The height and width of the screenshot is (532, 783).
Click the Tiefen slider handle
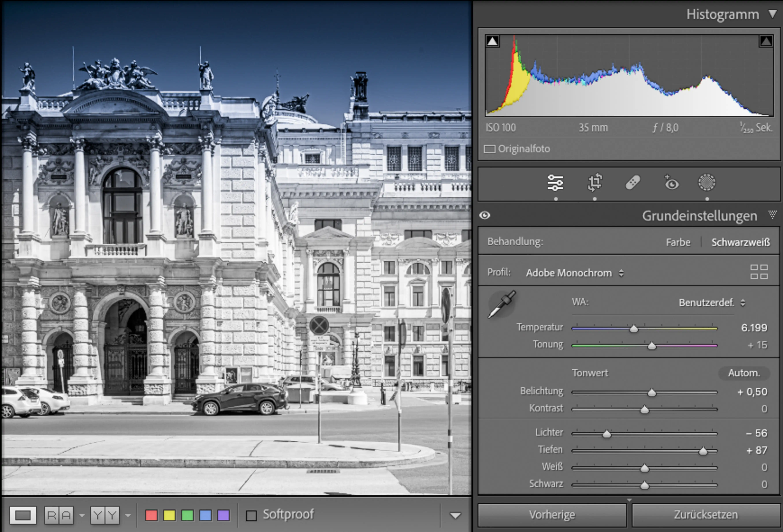coord(703,451)
